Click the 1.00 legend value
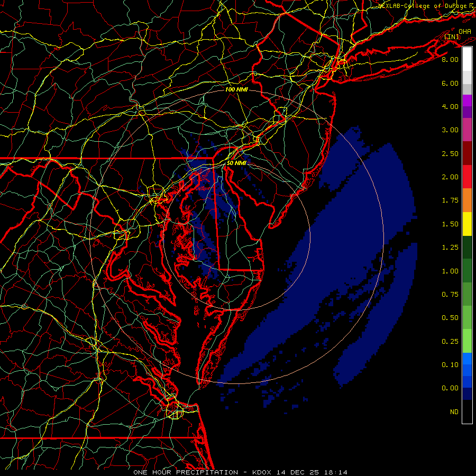476x476 pixels. pos(450,271)
